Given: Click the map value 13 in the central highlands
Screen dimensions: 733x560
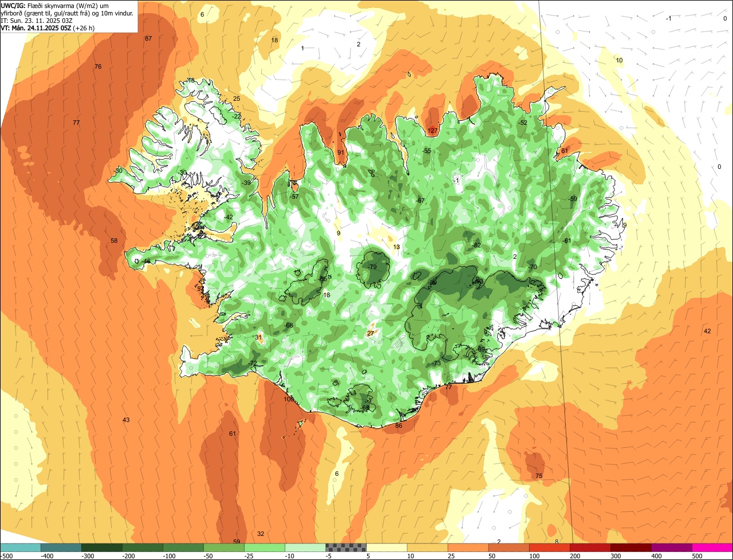Looking at the screenshot, I should (396, 247).
